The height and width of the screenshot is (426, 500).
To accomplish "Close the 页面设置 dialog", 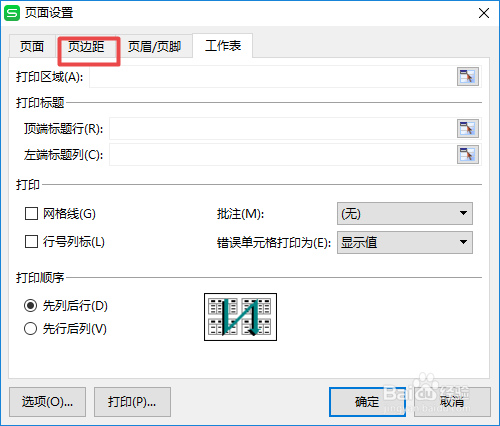I will [484, 13].
